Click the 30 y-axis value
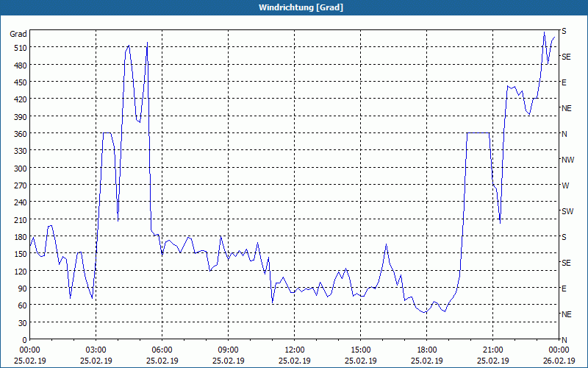 coord(23,323)
